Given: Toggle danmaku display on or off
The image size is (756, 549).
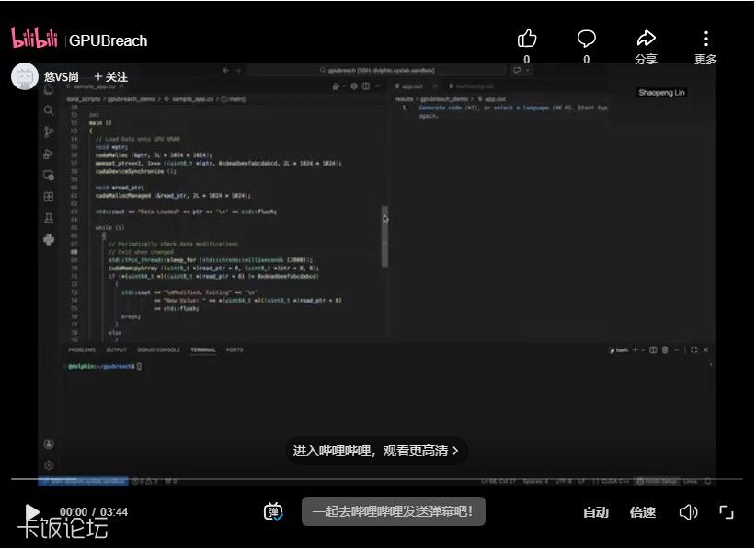Looking at the screenshot, I should point(273,512).
